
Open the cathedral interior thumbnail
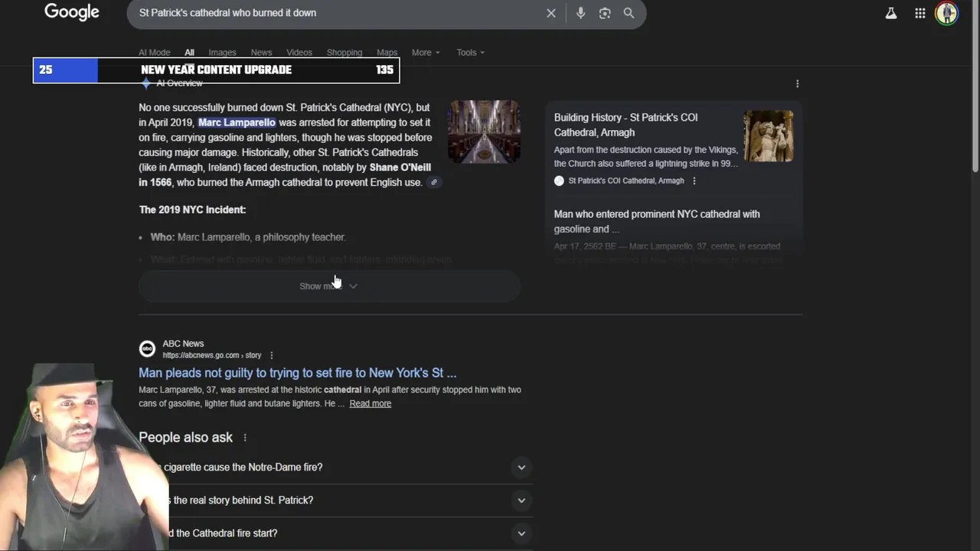pyautogui.click(x=484, y=131)
